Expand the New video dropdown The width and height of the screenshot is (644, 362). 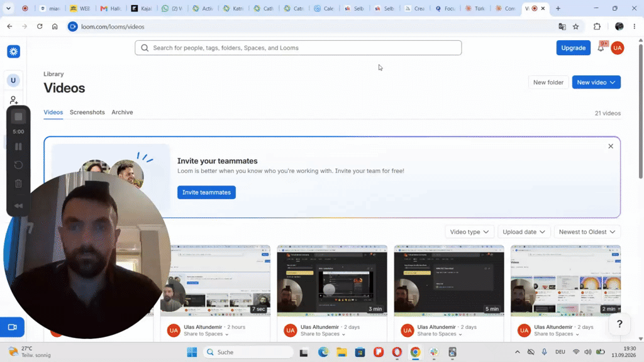point(596,82)
